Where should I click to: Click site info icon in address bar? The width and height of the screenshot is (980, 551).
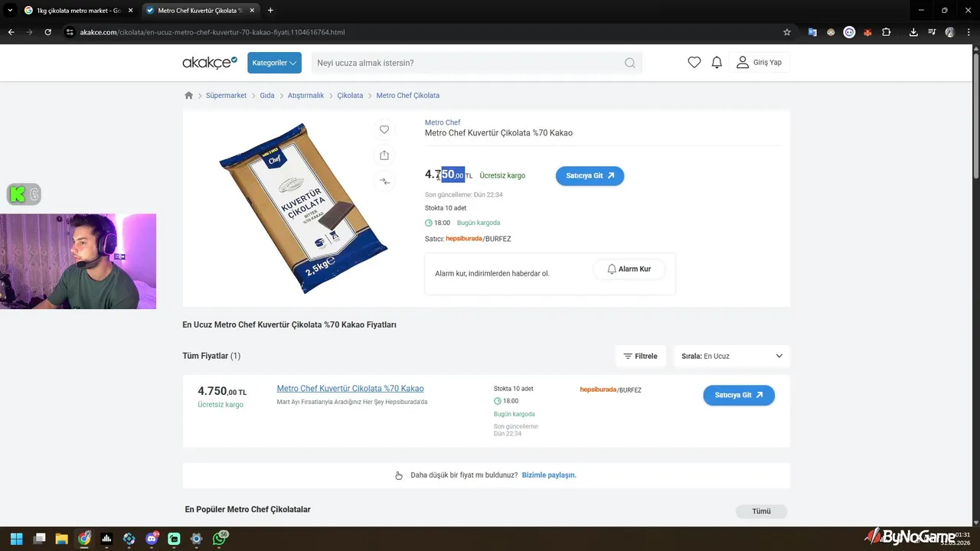[x=70, y=32]
